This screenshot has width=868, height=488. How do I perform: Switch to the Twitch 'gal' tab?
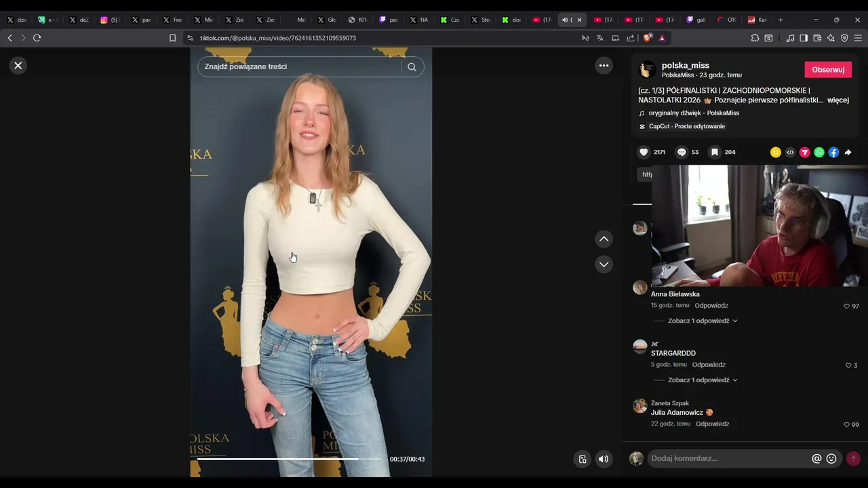(x=696, y=20)
